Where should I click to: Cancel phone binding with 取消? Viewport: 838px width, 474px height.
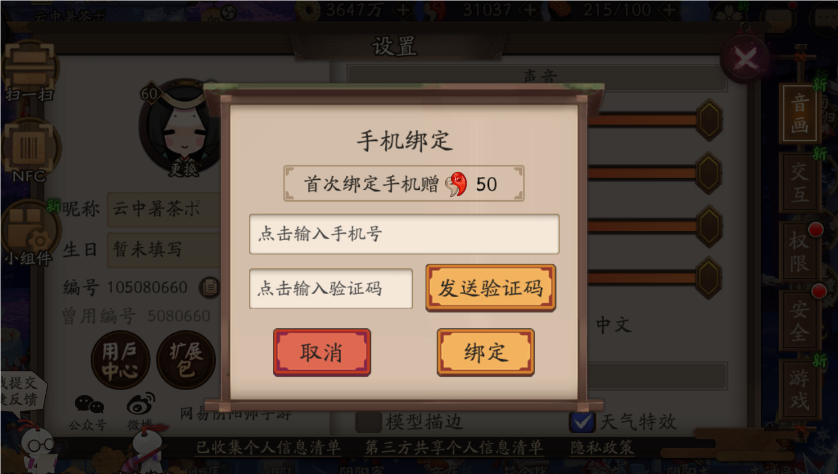click(322, 353)
